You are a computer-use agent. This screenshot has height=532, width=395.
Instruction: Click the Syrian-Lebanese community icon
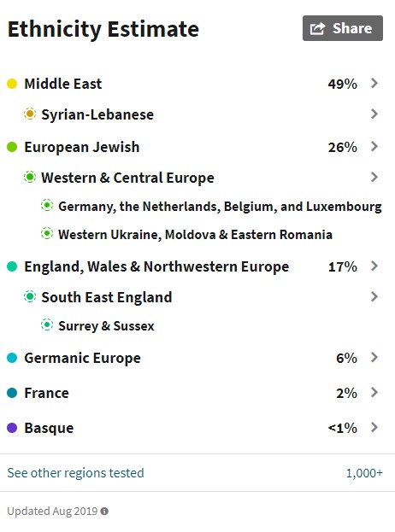pos(30,114)
